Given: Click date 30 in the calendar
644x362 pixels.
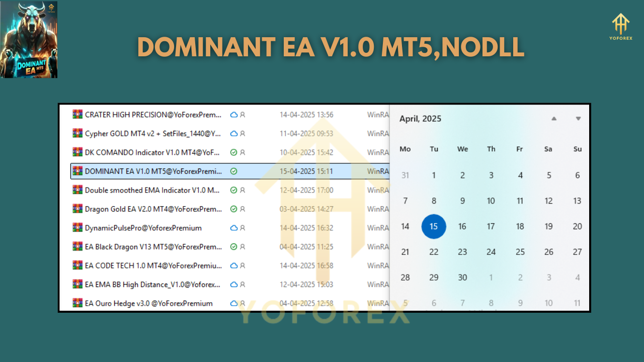Looking at the screenshot, I should (x=462, y=277).
